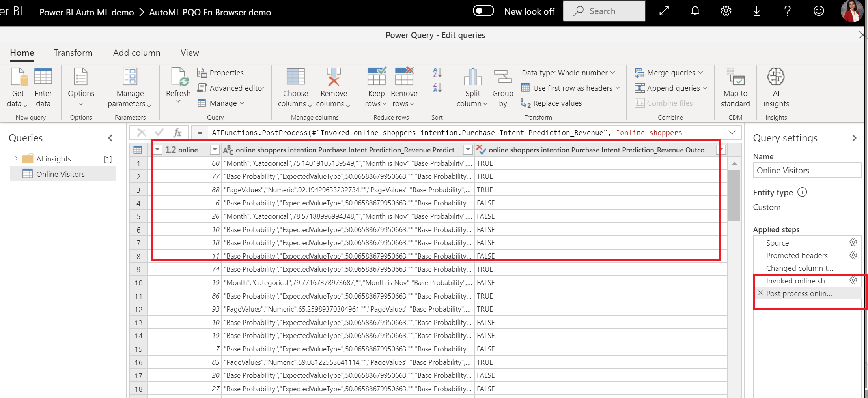Sort descending Z to A

pyautogui.click(x=437, y=87)
